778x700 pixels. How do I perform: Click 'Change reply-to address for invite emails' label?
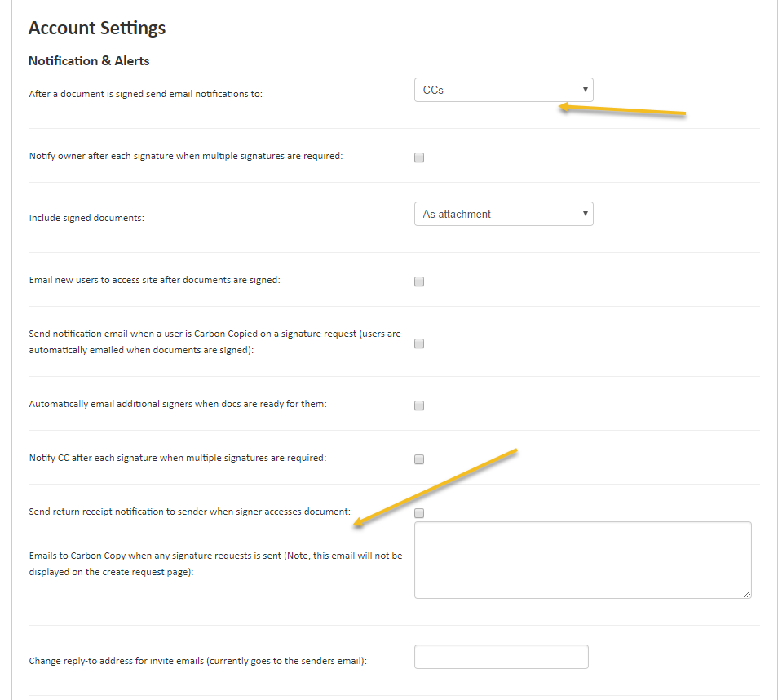pyautogui.click(x=197, y=661)
